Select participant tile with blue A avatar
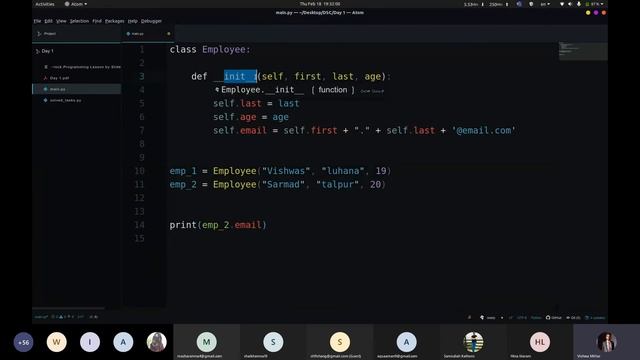640x360 pixels. (x=407, y=342)
